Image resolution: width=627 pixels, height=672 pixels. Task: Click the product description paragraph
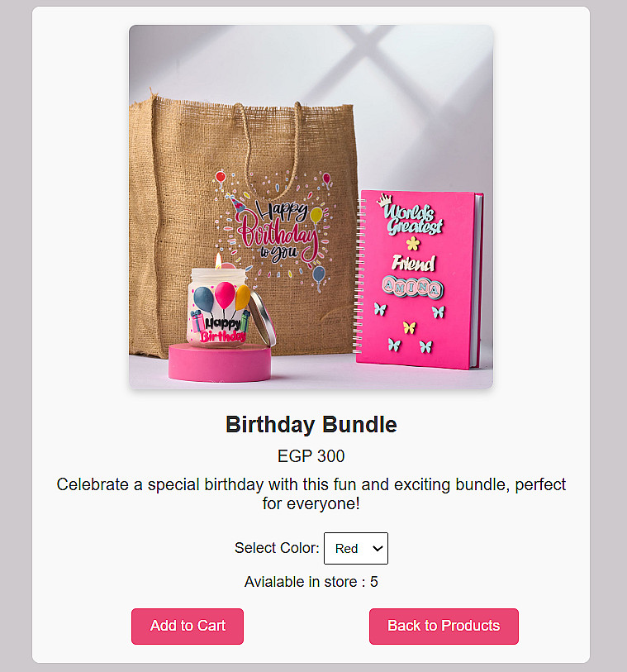(x=311, y=493)
